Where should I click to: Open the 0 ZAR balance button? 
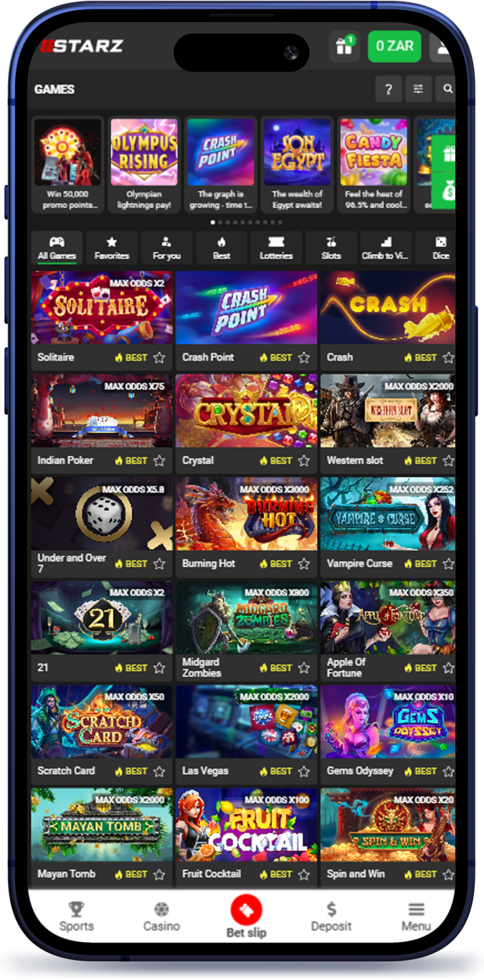[394, 47]
